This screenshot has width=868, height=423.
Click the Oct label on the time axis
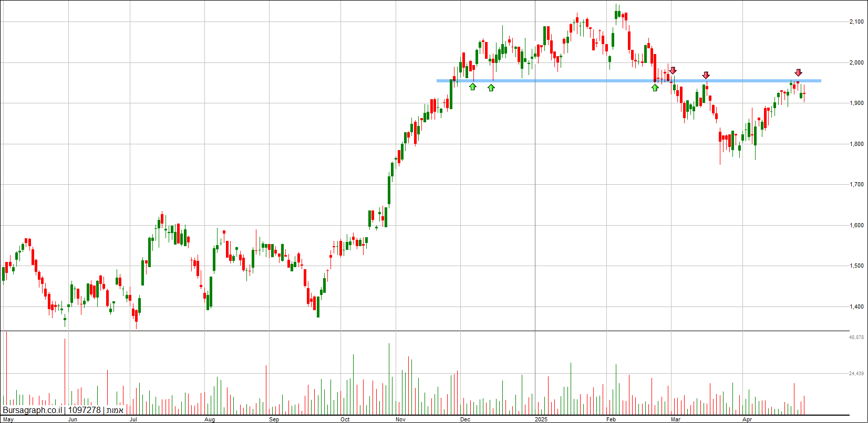pyautogui.click(x=345, y=420)
